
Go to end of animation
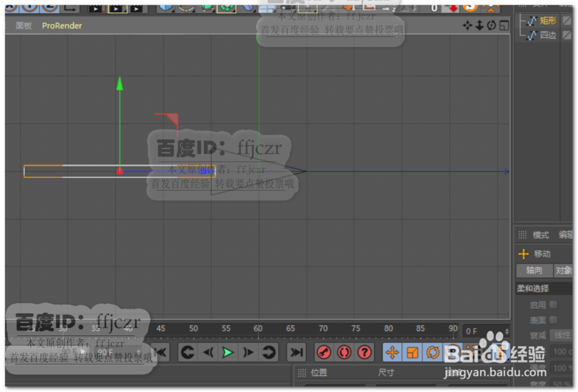[296, 353]
